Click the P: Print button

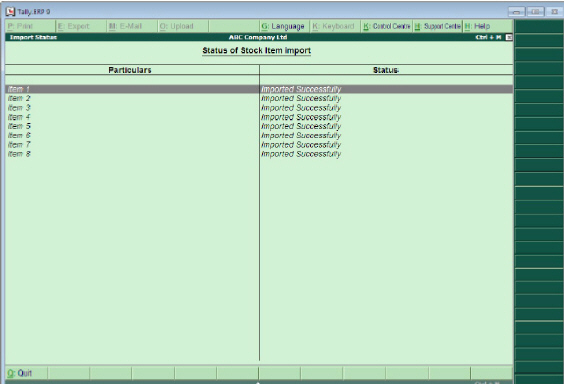[30, 26]
